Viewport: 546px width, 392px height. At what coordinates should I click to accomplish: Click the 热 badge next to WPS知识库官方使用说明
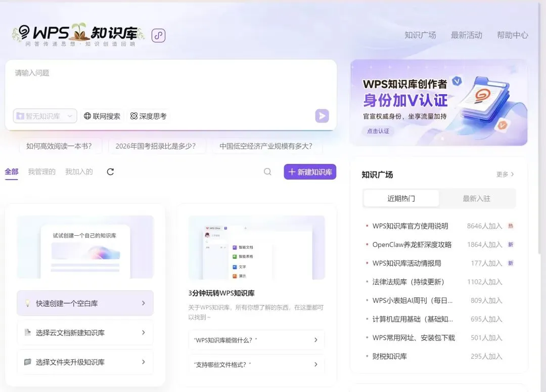coord(511,226)
